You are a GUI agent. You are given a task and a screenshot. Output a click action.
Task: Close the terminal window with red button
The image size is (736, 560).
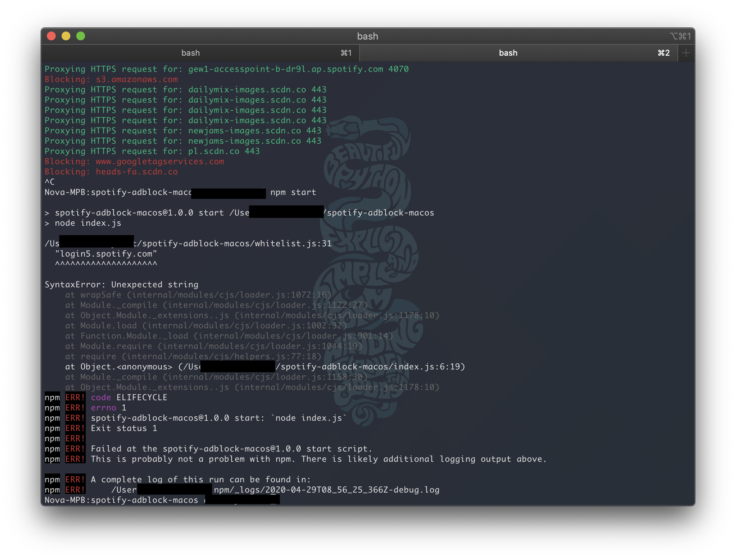51,36
